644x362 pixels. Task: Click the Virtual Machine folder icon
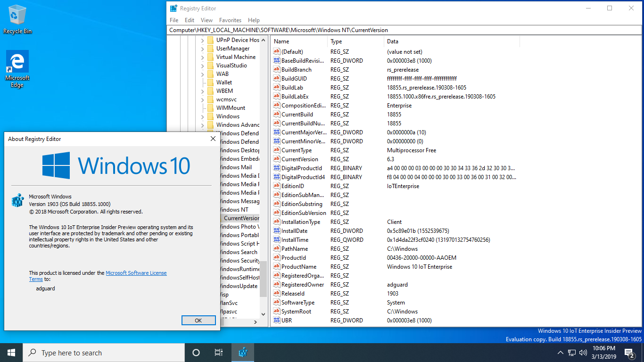(x=210, y=57)
